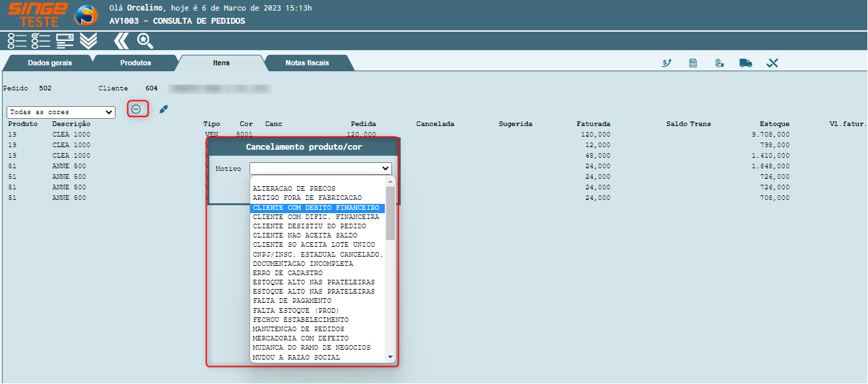
Task: Click the Estoque column header
Action: (x=774, y=124)
